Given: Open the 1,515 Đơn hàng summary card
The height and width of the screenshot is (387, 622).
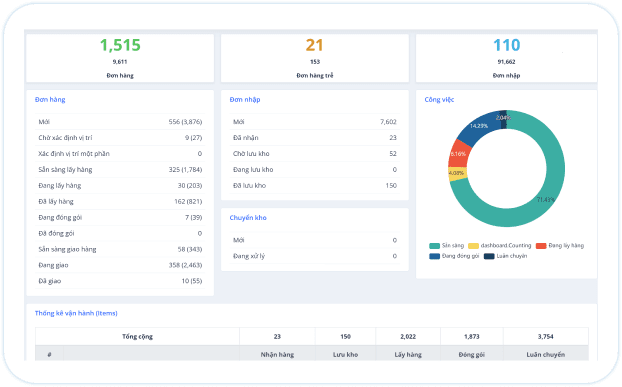Looking at the screenshot, I should click(x=120, y=58).
